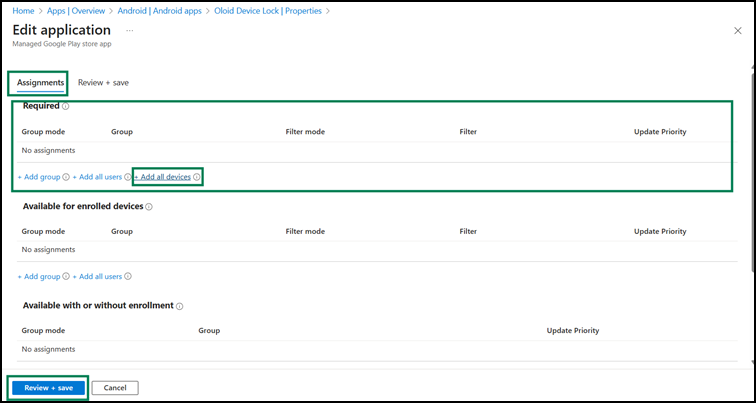
Task: Click No assignments row under Available for enrolled devices
Action: [x=377, y=250]
